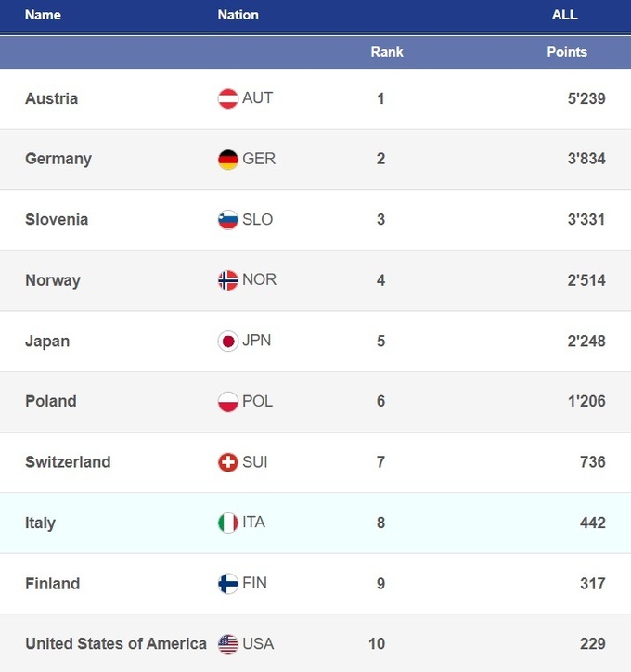This screenshot has height=672, width=631.
Task: Click the Norway flag icon
Action: click(227, 280)
